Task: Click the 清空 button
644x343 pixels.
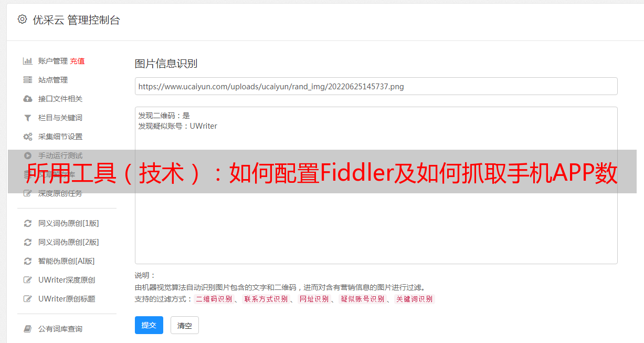Action: tap(185, 325)
